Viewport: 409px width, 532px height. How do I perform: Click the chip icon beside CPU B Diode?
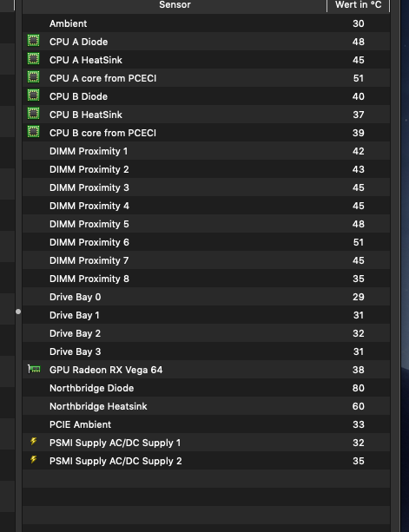click(x=33, y=95)
